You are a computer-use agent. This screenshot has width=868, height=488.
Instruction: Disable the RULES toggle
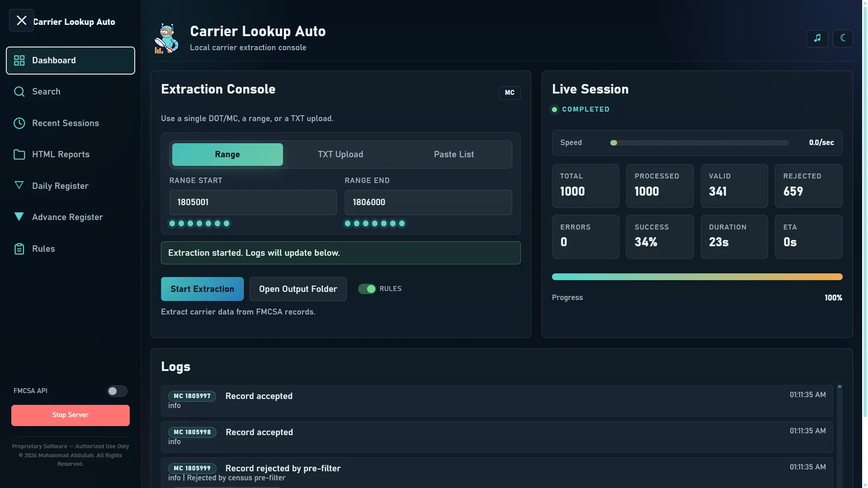click(367, 289)
